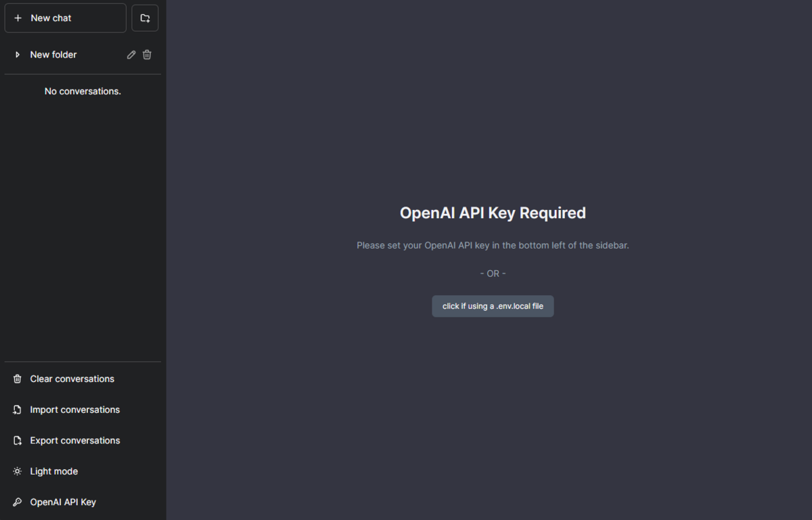Select Clear conversations from sidebar menu

pyautogui.click(x=72, y=378)
